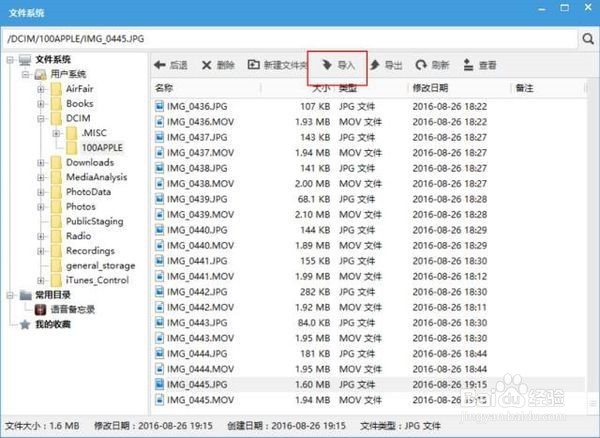The height and width of the screenshot is (438, 600).
Task: Click the icon of IMG_0445.MOV
Action: [159, 400]
